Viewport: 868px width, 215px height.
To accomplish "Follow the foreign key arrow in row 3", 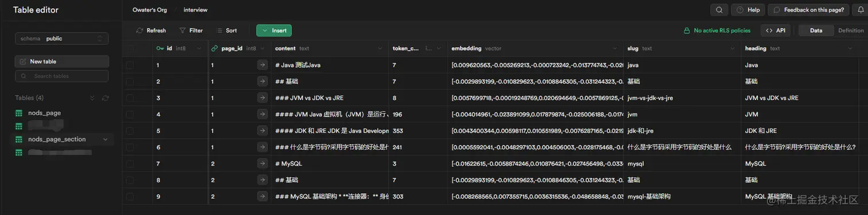I will point(262,98).
